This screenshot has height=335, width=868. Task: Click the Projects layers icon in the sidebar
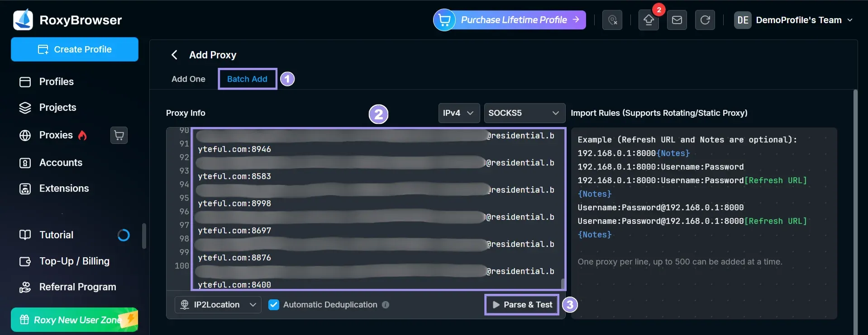tap(25, 108)
